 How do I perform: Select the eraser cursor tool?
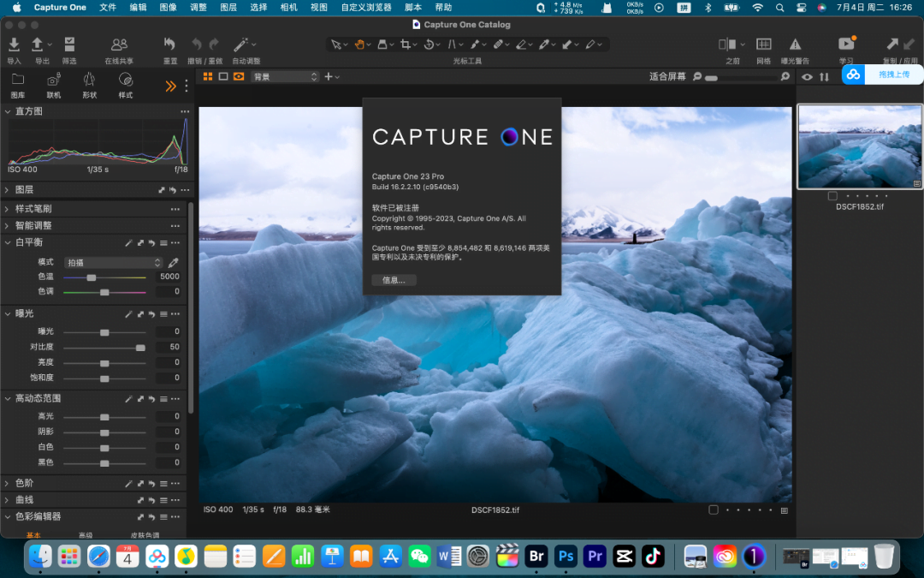click(x=522, y=45)
